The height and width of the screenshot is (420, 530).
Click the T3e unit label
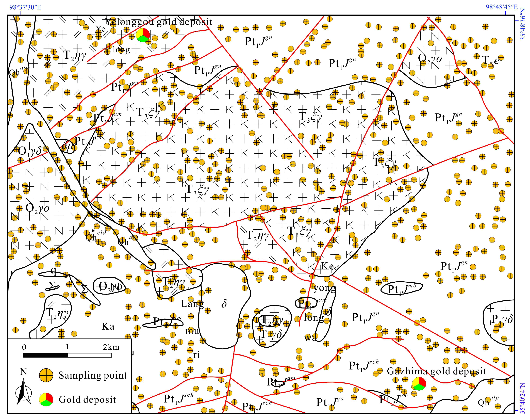click(x=490, y=60)
